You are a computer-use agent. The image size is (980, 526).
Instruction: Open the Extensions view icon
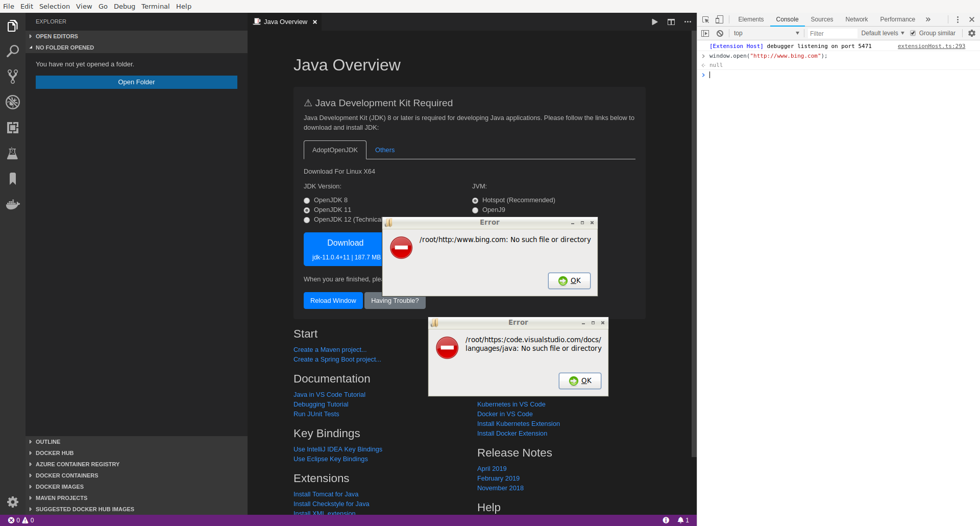(x=13, y=128)
